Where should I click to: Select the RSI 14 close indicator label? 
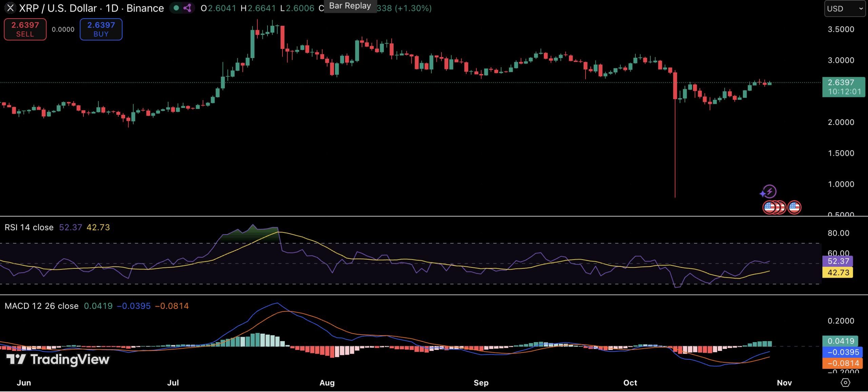[29, 227]
